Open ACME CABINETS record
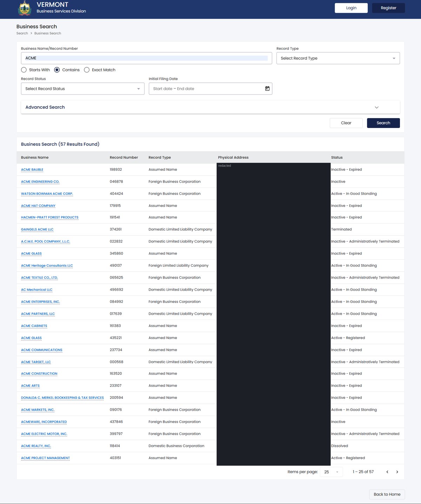 pos(34,326)
